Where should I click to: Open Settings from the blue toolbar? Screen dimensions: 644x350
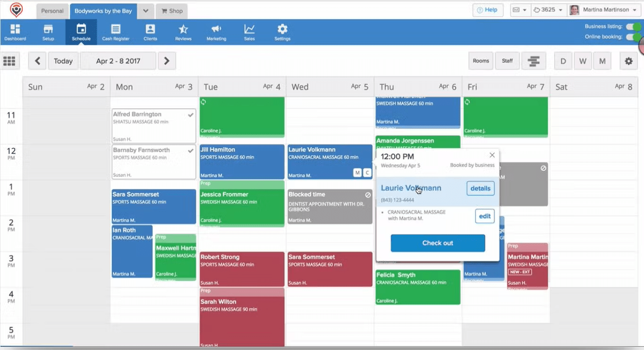282,32
